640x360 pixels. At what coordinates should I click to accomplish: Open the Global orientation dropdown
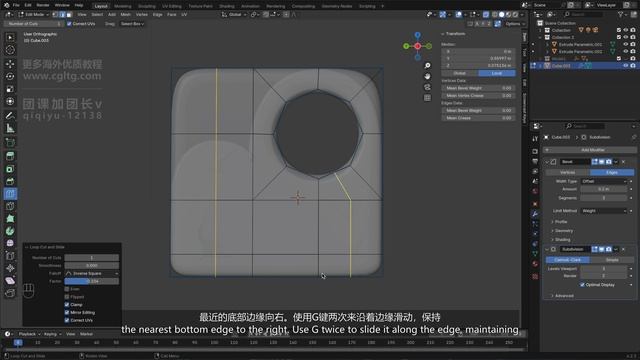234,14
